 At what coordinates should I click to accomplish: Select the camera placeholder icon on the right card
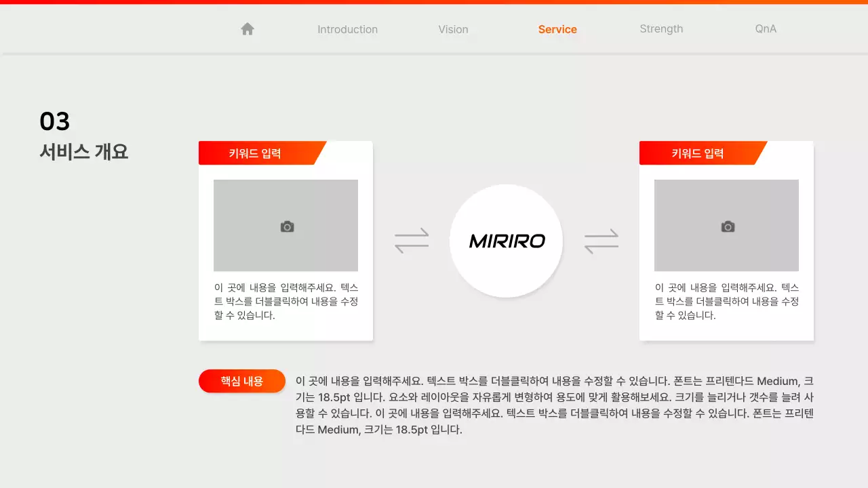pos(726,226)
